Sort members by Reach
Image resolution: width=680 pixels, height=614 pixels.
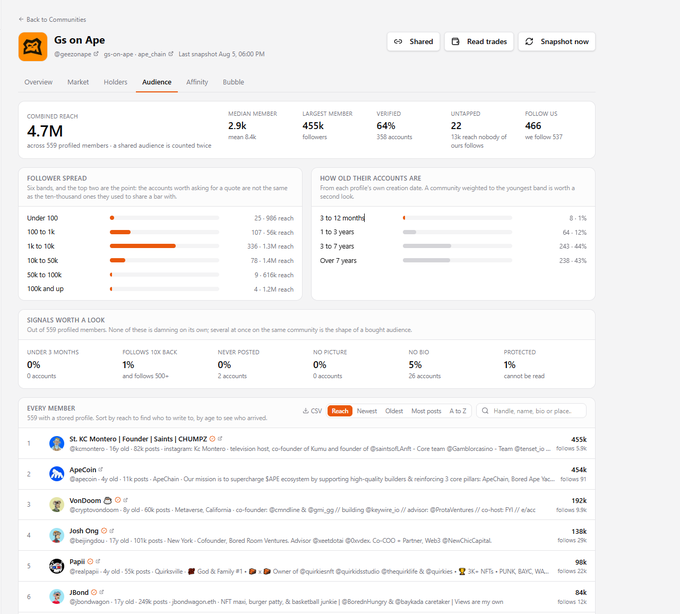(340, 411)
